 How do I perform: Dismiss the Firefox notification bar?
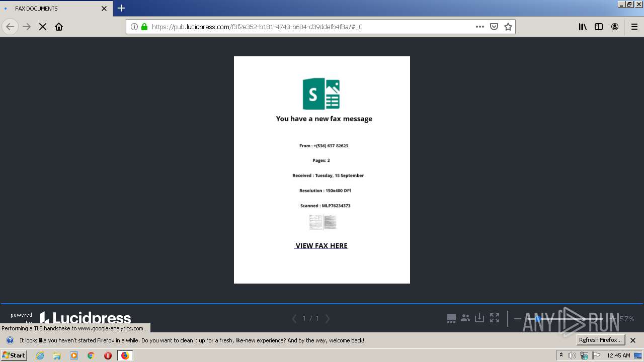(x=633, y=340)
